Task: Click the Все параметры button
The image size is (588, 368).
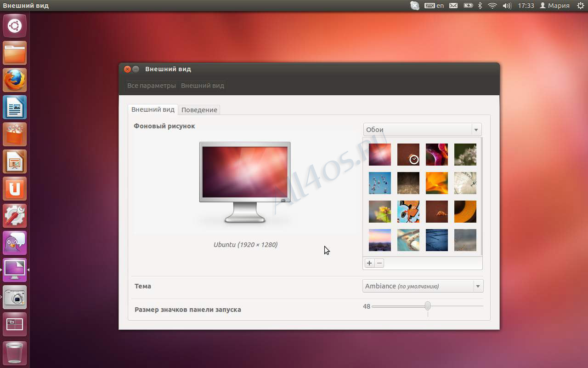Action: tap(152, 86)
